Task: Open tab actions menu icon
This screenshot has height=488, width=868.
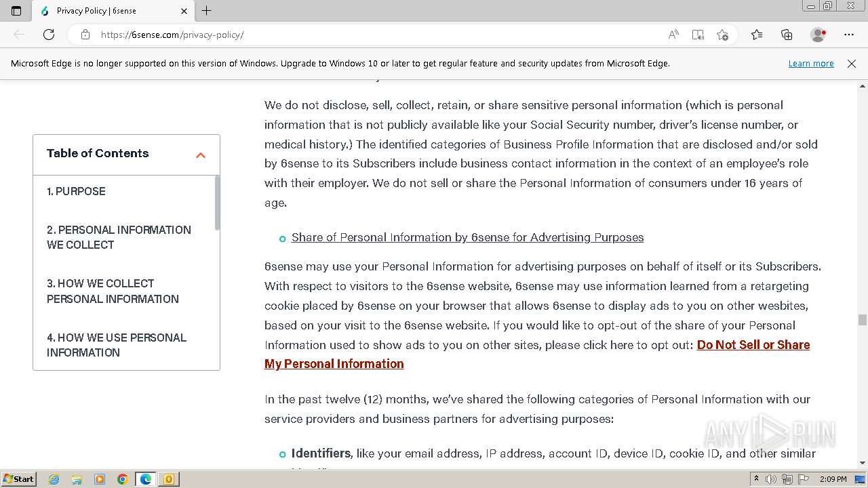Action: pos(16,11)
